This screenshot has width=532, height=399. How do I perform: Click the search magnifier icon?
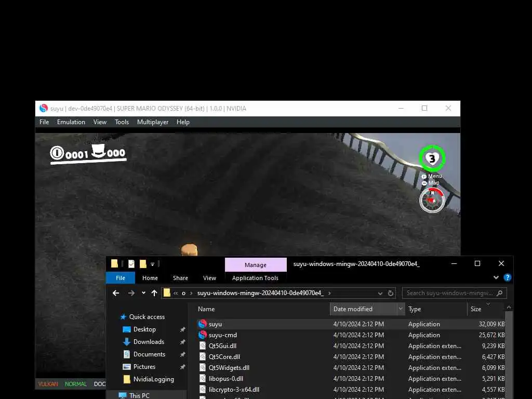499,293
